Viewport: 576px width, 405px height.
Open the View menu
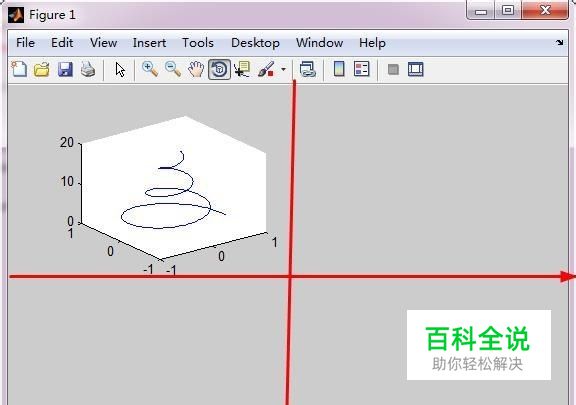click(104, 43)
